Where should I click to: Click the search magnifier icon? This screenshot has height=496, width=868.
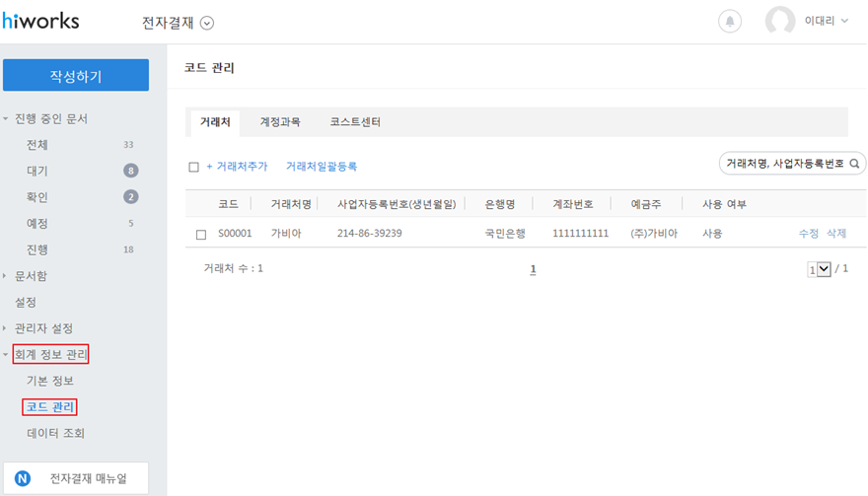point(854,164)
